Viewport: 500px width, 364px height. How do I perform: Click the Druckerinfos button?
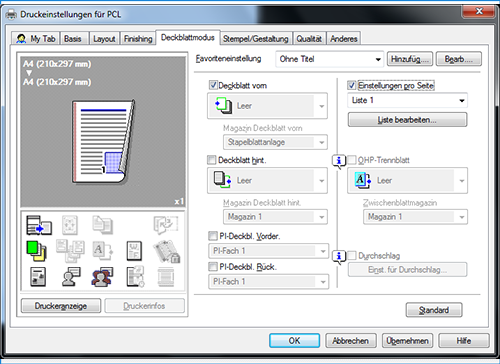144,306
